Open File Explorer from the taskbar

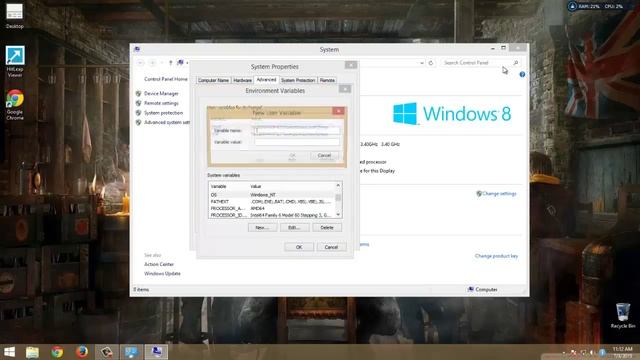coord(32,352)
